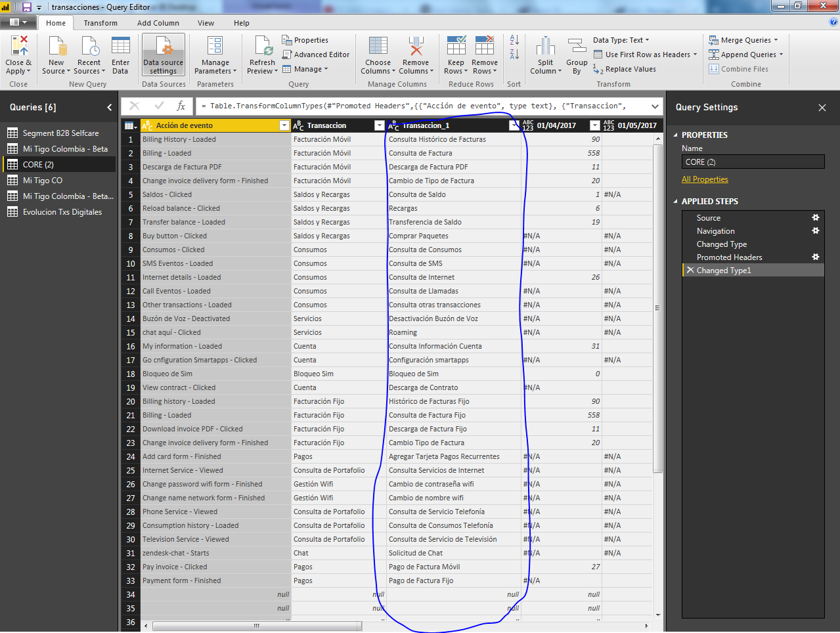Switch to the Transform tab
Screen dimensions: 840x633
tap(100, 22)
